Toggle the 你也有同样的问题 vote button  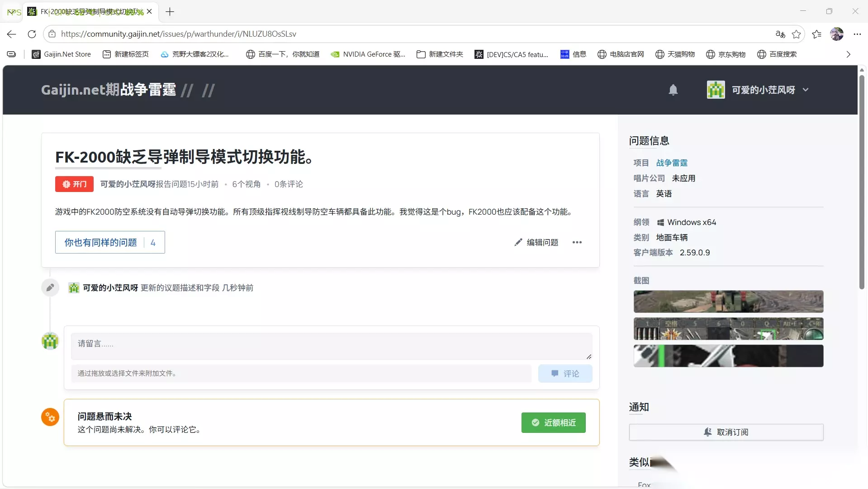click(x=110, y=242)
